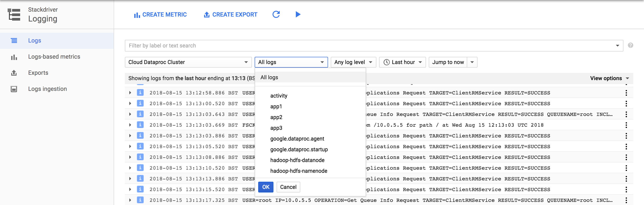Click the info severity icon on the first log row

pyautogui.click(x=140, y=92)
